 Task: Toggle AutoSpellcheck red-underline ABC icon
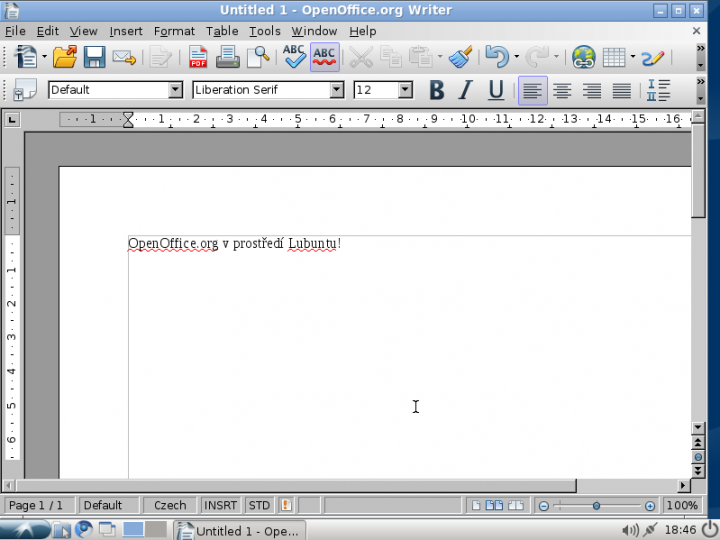tap(325, 57)
